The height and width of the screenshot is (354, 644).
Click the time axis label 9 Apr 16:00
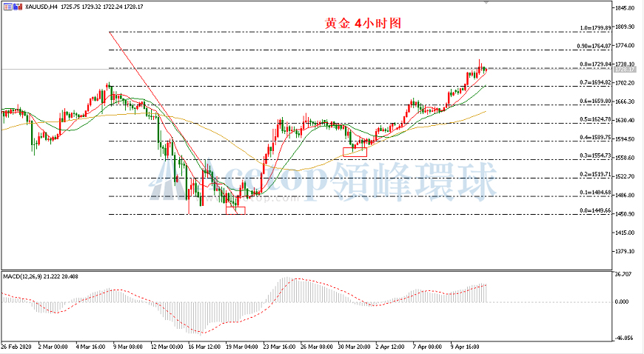[465, 347]
